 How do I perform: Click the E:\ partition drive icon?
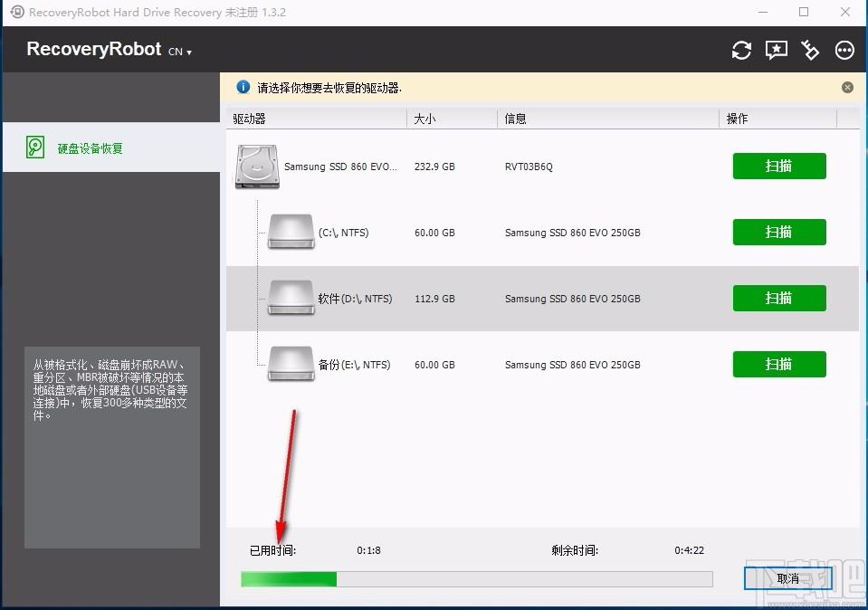[x=291, y=364]
